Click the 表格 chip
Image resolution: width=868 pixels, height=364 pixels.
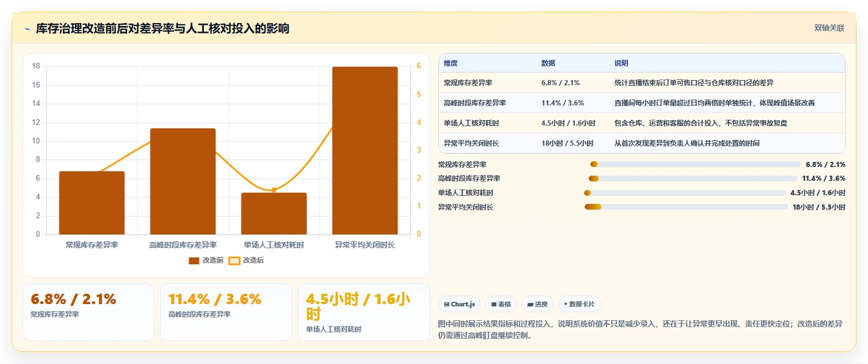coord(501,304)
